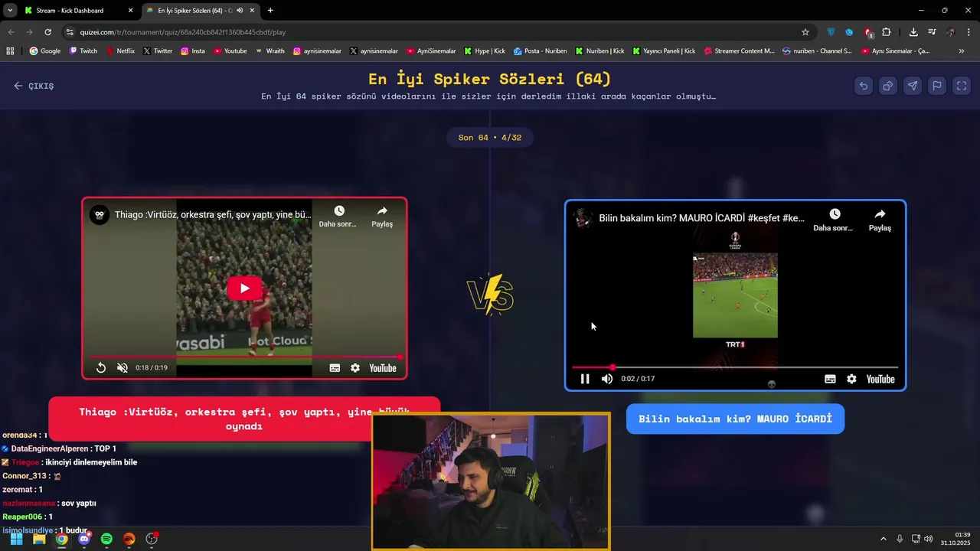Open the Hype | Kick bookmark
The width and height of the screenshot is (980, 551).
(484, 51)
